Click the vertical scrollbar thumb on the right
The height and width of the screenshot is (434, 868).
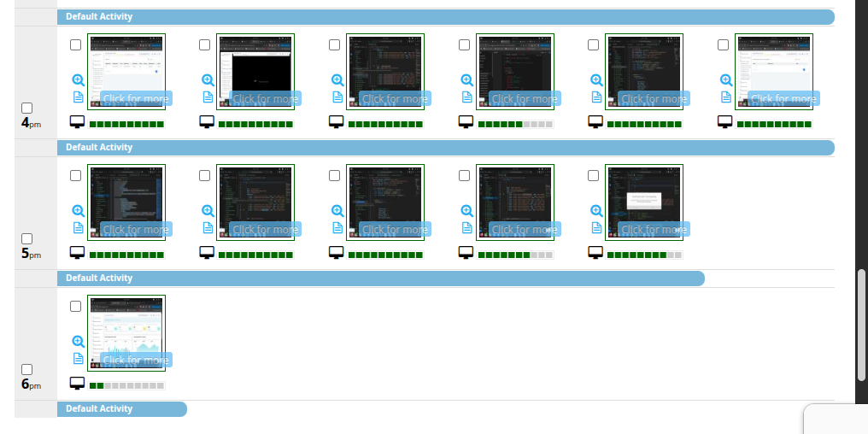coord(861,325)
